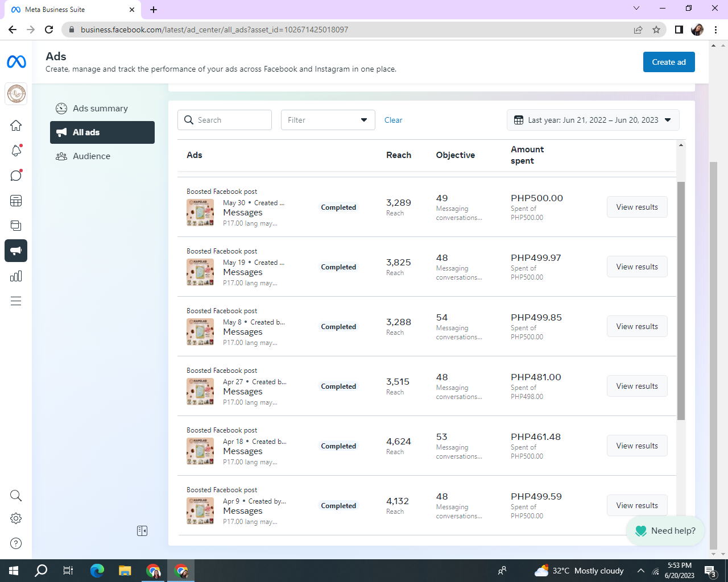Image resolution: width=728 pixels, height=582 pixels.
Task: Open Chrome three-dot menu
Action: point(715,30)
